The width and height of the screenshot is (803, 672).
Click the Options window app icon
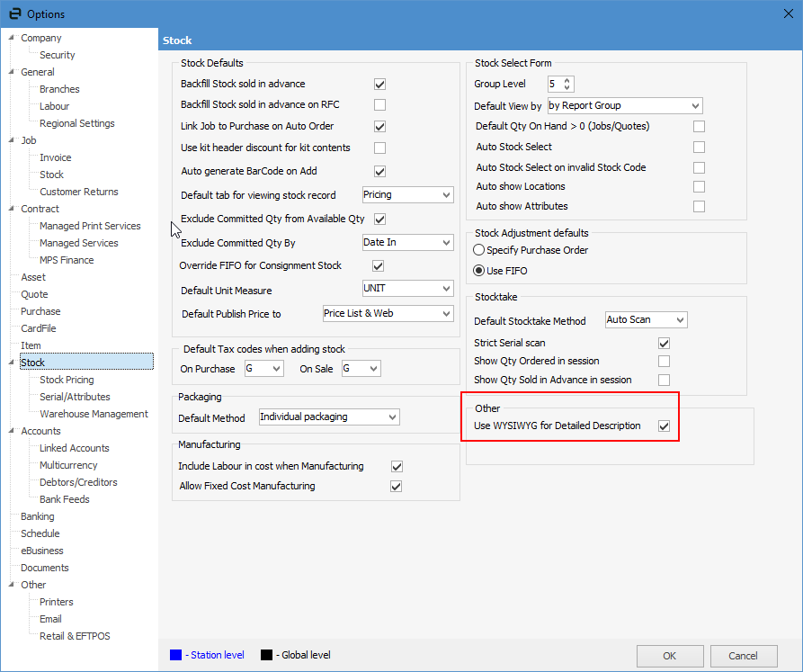click(x=14, y=13)
